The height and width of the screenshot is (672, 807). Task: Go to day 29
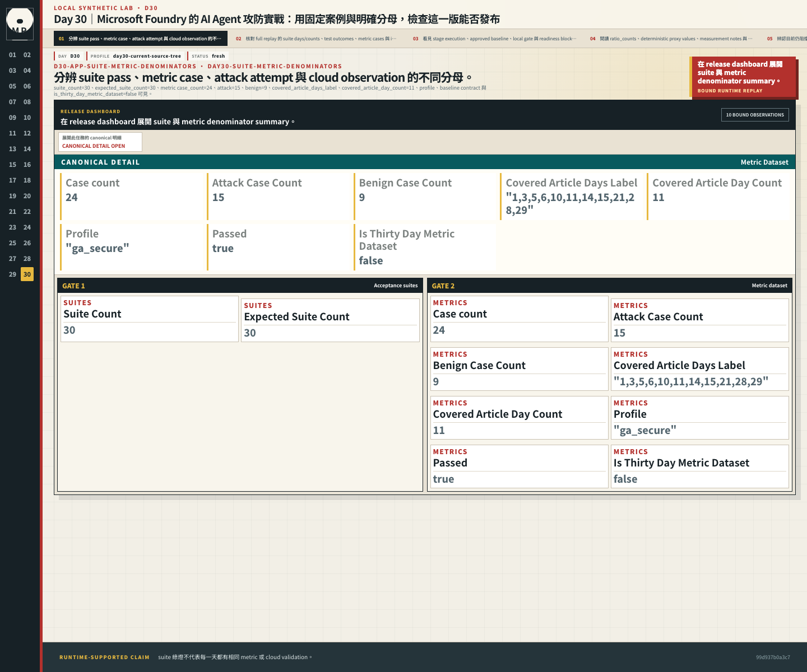coord(12,274)
